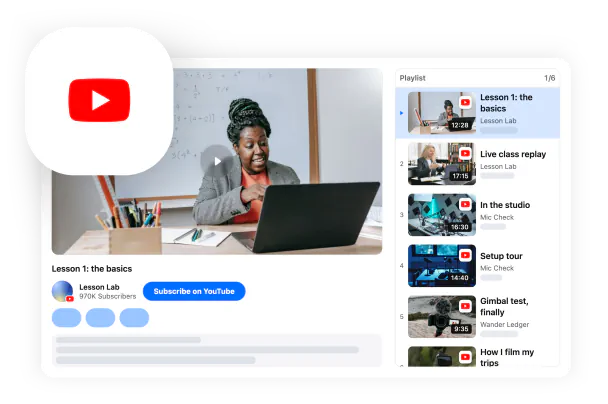The image size is (608, 404).
Task: Click the video description placeholder box
Action: coord(217,350)
